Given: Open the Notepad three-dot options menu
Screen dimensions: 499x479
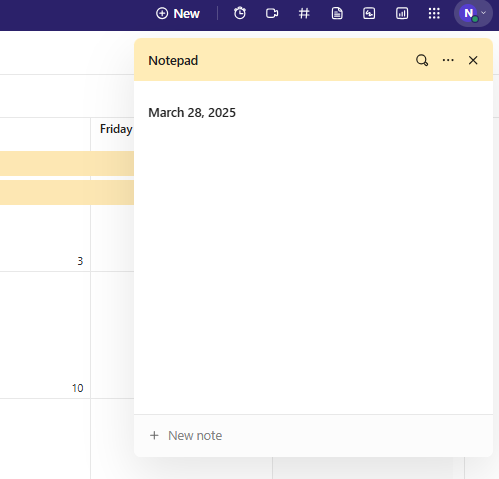Looking at the screenshot, I should [x=448, y=60].
